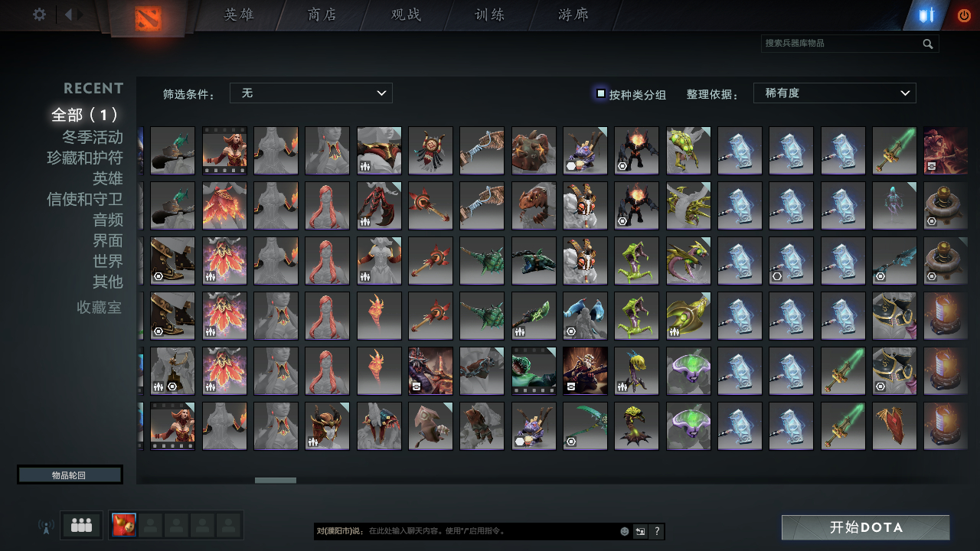Screen dimensions: 980x551
Task: Open the blue icon beside the power button
Action: point(927,15)
